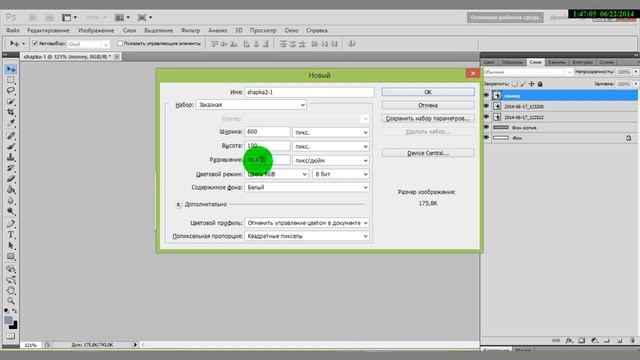Select the Move tool

pos(11,69)
